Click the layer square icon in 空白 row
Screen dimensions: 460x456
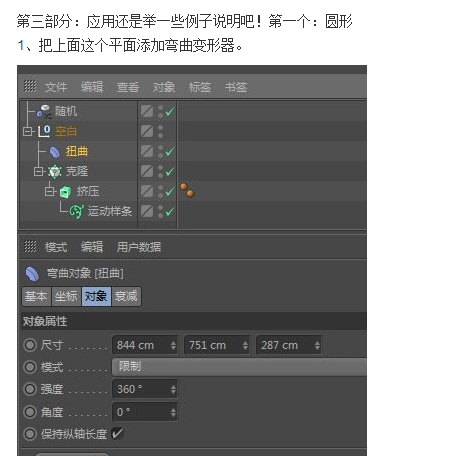click(147, 131)
